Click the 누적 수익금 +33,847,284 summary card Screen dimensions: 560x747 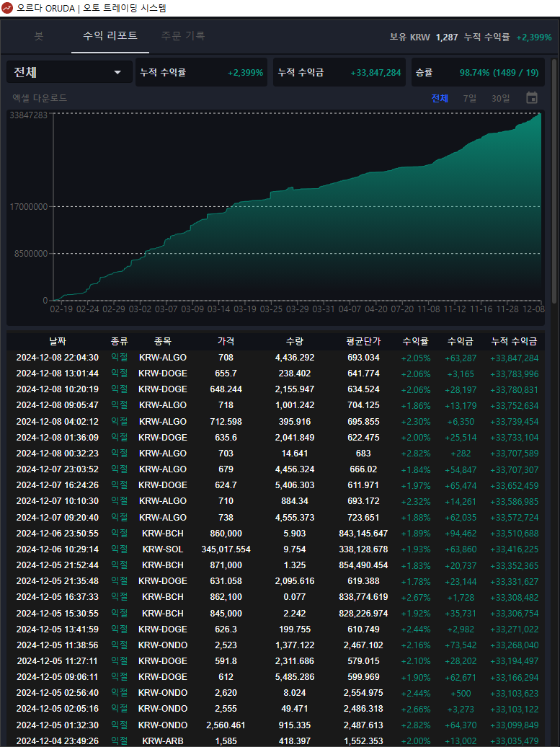(x=339, y=72)
